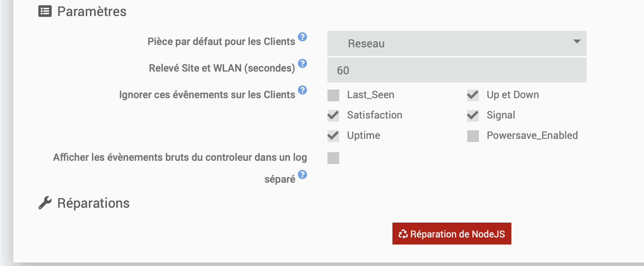Click the Réparations wrench icon
This screenshot has width=644, height=266.
point(45,203)
